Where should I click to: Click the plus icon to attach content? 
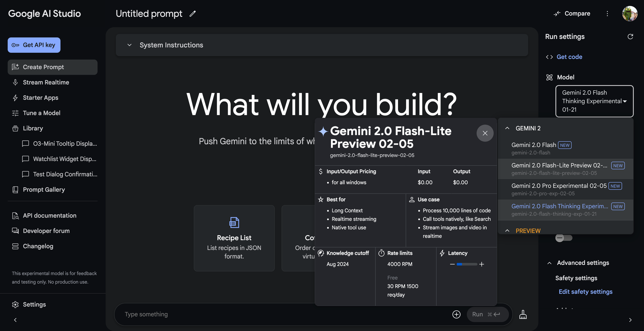456,314
